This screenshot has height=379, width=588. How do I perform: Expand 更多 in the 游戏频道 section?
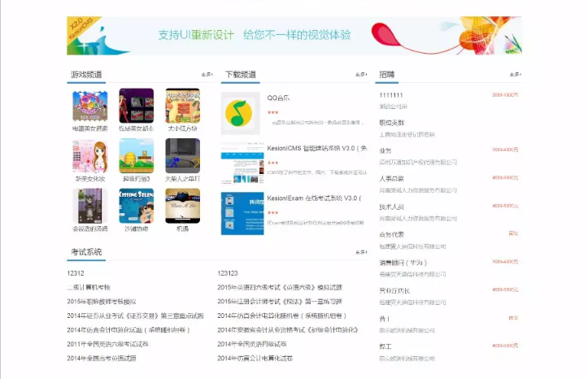(x=207, y=75)
